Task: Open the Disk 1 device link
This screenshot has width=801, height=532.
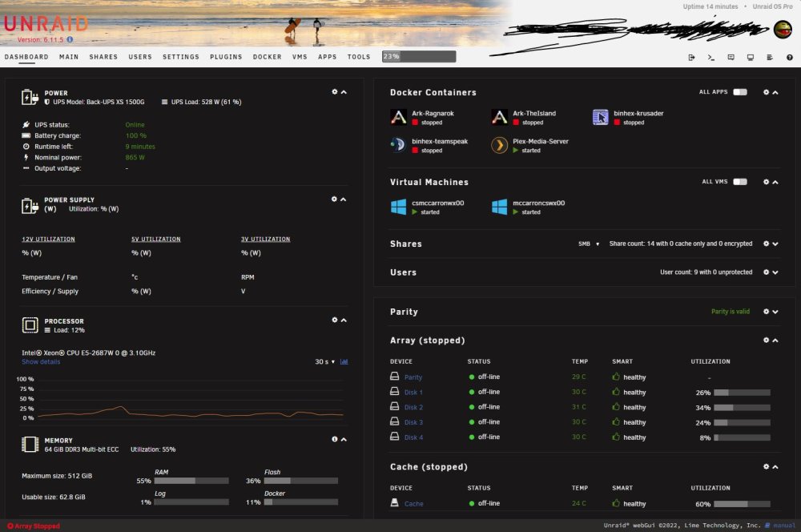Action: point(413,393)
